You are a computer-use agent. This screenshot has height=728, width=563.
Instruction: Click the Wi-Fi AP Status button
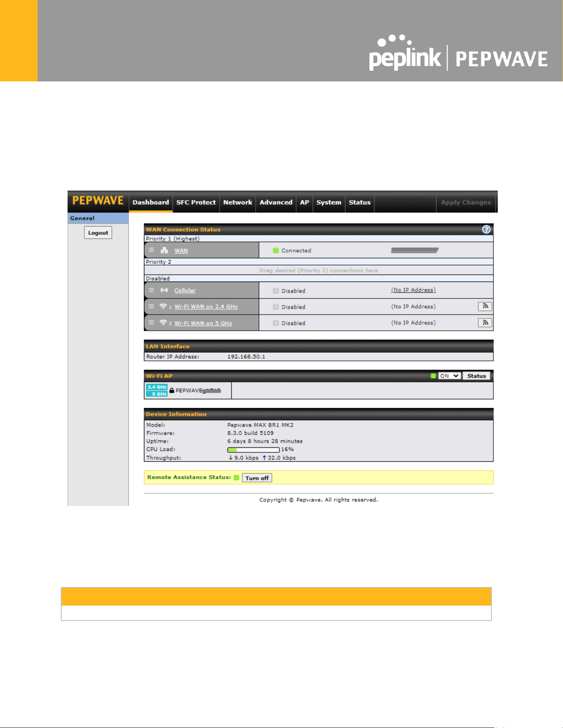(477, 376)
